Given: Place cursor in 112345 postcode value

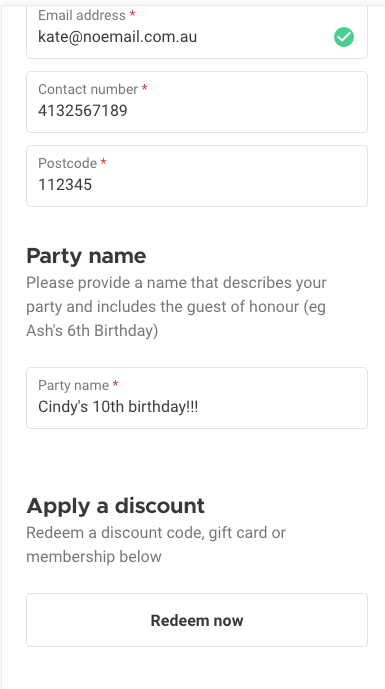Looking at the screenshot, I should coord(65,185).
